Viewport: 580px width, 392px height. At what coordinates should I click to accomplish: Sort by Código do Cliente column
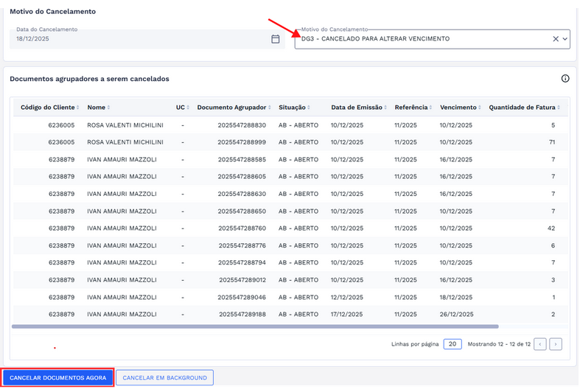pyautogui.click(x=48, y=108)
